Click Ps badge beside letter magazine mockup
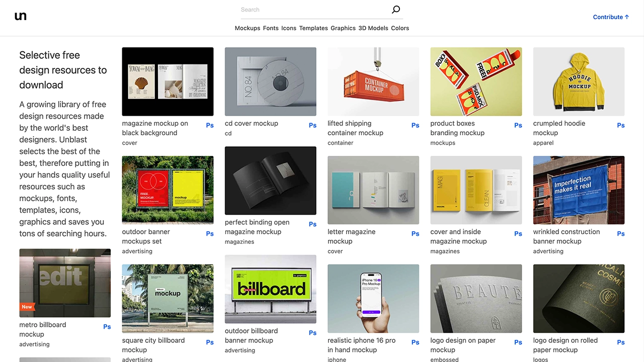 pos(415,234)
